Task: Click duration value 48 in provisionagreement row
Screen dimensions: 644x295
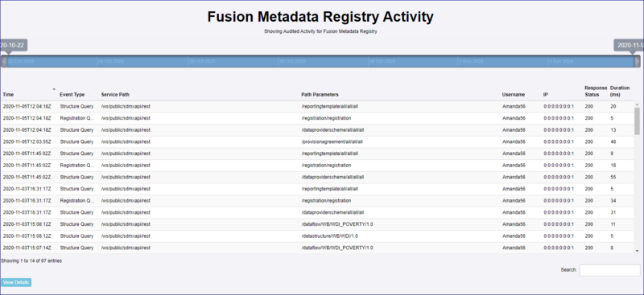Action: coord(613,141)
